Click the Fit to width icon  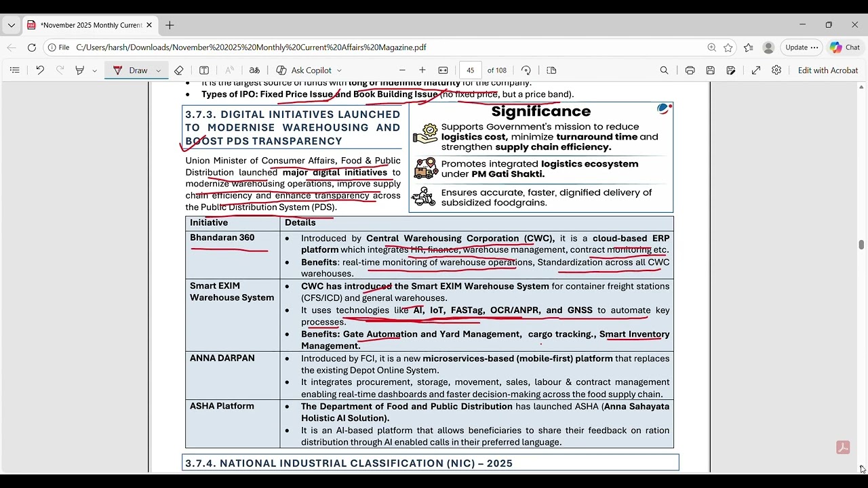tap(443, 70)
